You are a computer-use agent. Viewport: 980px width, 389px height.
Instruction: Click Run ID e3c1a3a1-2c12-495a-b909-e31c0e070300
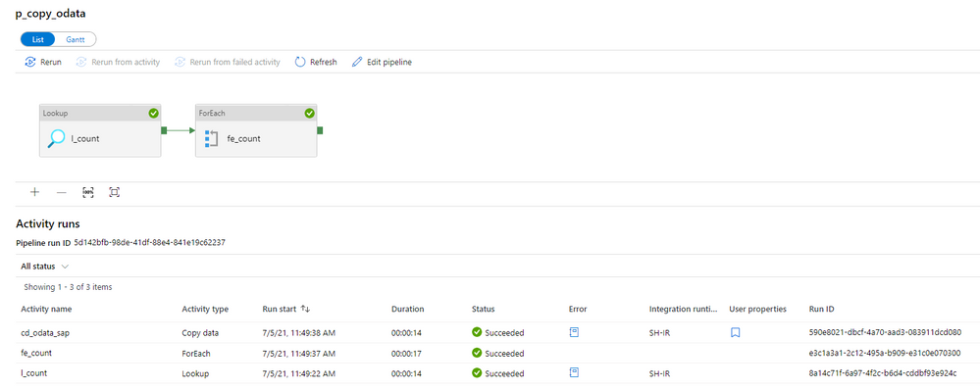tap(885, 353)
